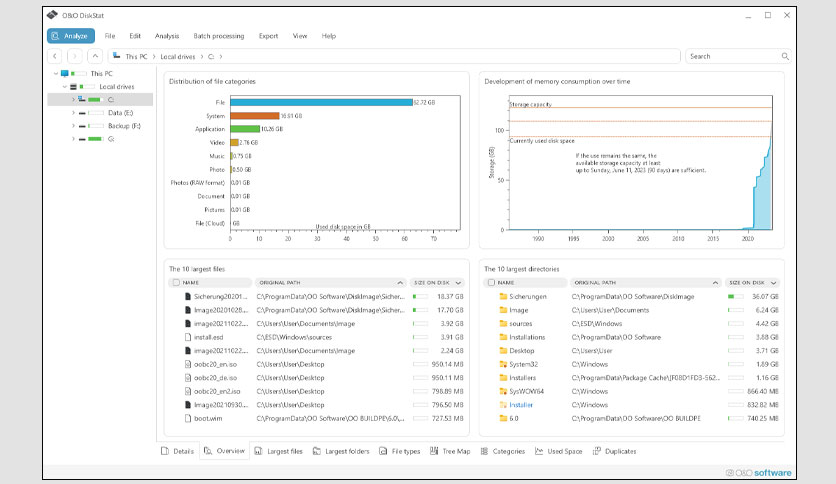The height and width of the screenshot is (484, 836).
Task: Open the View menu
Action: click(300, 36)
